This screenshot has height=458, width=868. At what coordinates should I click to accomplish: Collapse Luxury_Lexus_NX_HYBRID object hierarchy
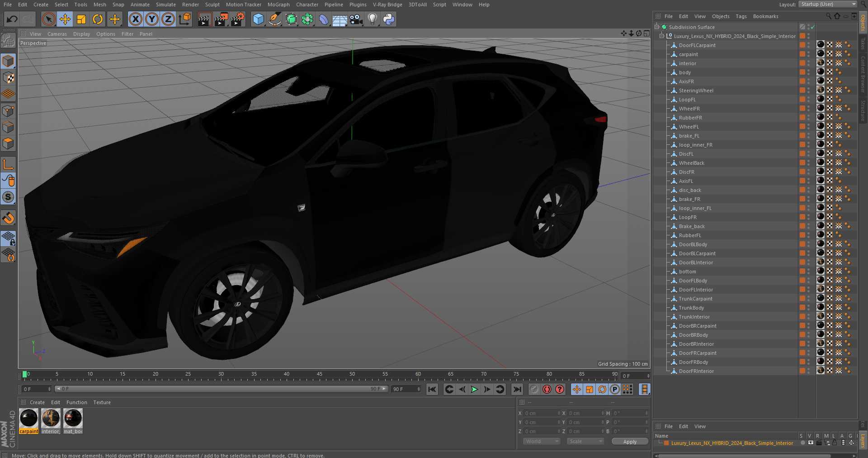point(662,36)
